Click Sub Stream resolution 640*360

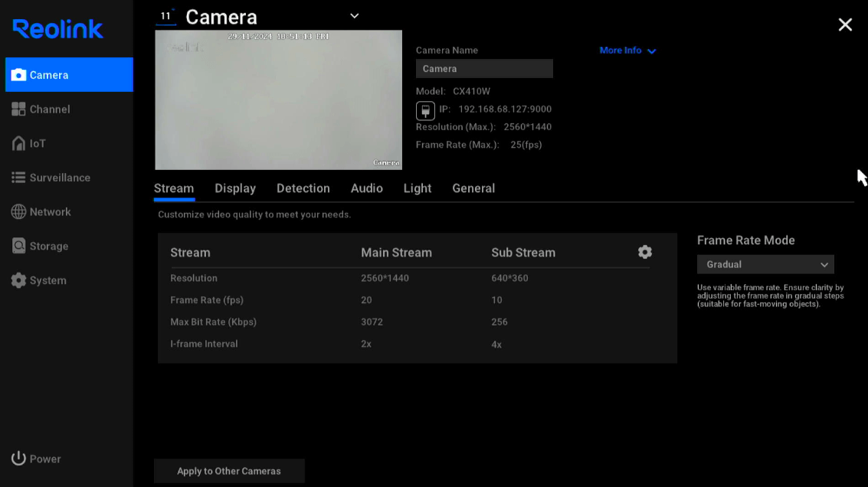509,279
